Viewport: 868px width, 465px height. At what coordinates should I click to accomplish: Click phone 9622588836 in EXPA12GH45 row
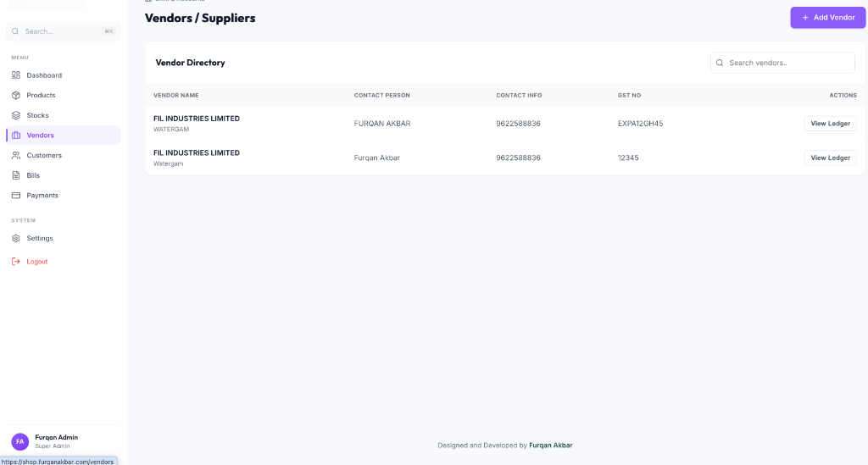pos(518,124)
